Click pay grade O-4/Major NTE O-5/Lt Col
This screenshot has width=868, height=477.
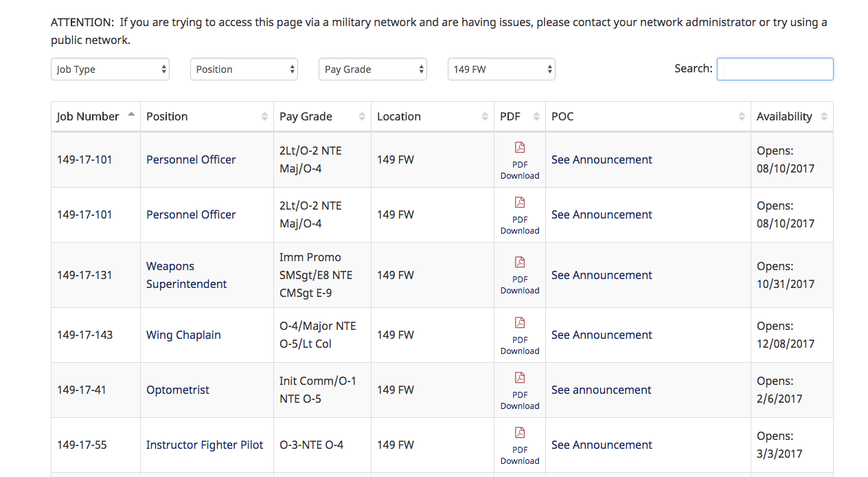pos(322,335)
